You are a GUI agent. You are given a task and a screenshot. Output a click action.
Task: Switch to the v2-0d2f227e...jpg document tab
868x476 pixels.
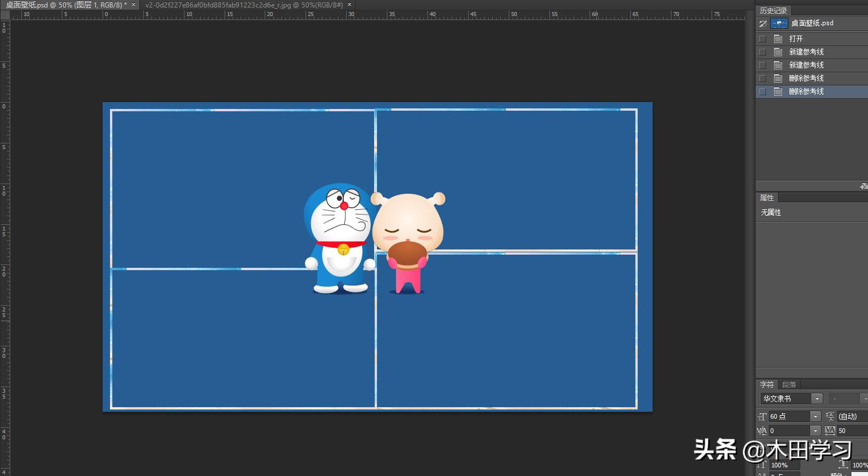click(x=243, y=5)
